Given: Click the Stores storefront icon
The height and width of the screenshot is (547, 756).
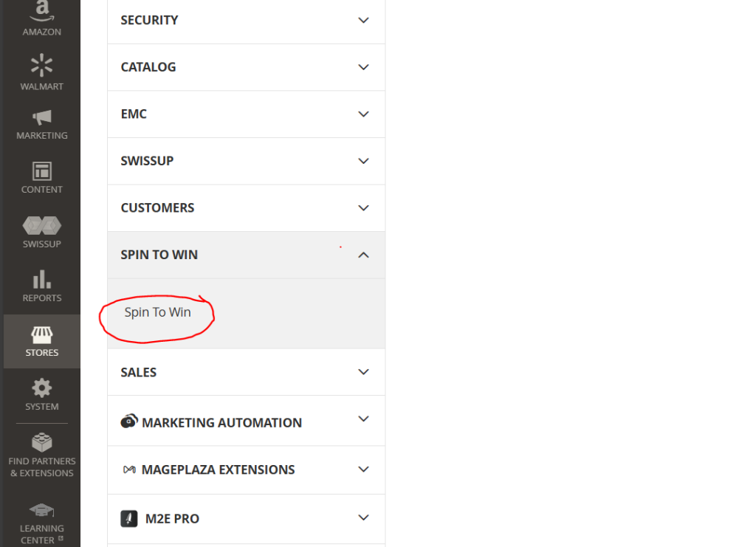Looking at the screenshot, I should pyautogui.click(x=42, y=334).
